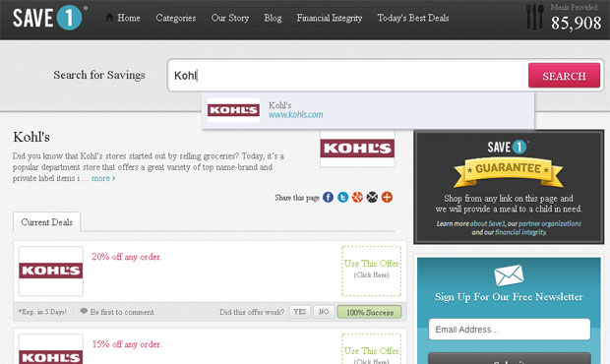The image size is (610, 364).
Task: Open more sharing options plus icon
Action: pyautogui.click(x=387, y=197)
